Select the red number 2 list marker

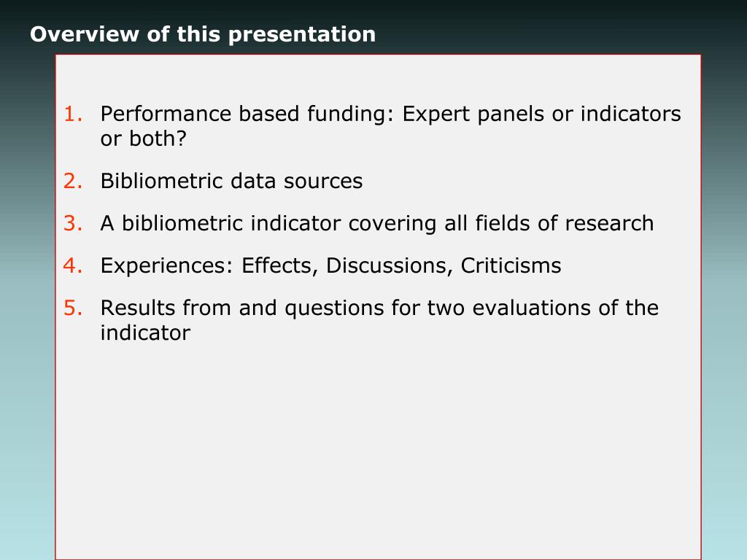(73, 182)
